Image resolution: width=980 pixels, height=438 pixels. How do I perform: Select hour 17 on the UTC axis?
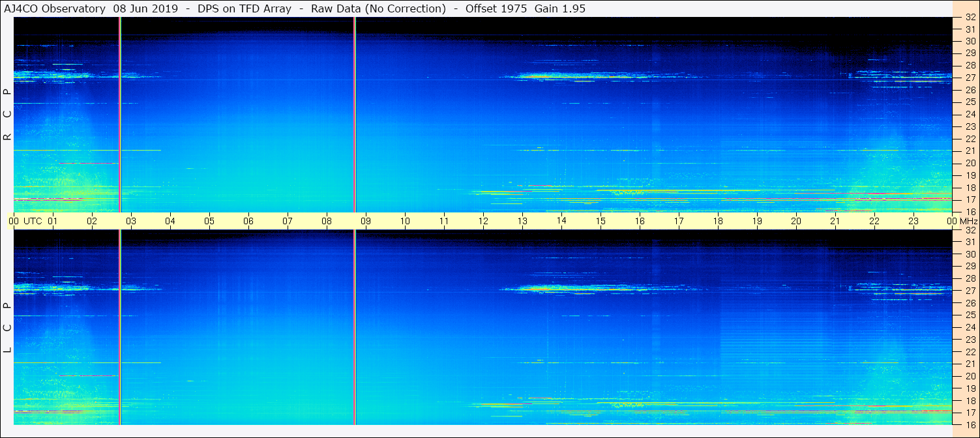679,221
